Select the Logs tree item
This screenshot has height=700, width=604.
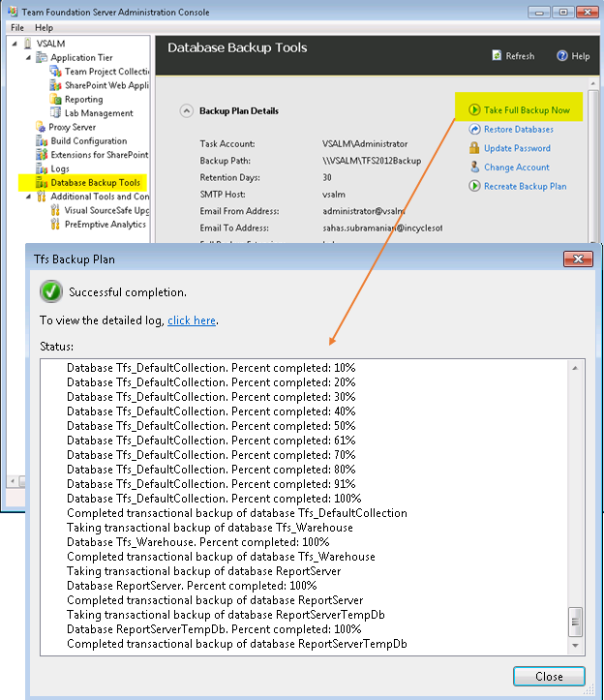click(61, 168)
